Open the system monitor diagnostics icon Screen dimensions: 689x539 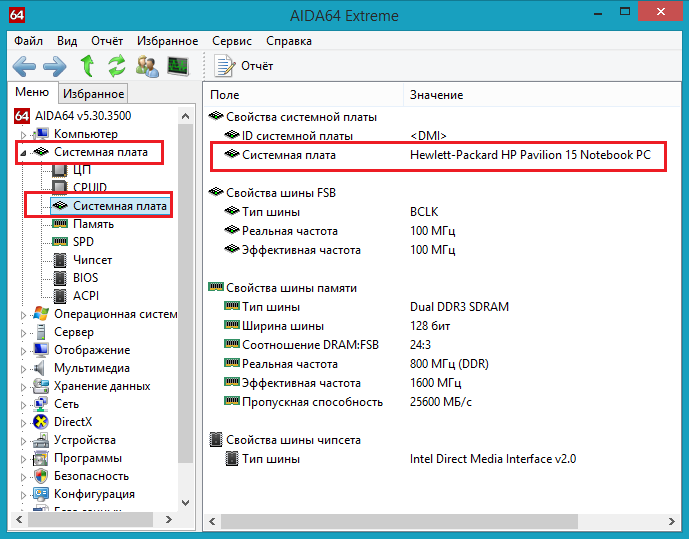click(x=178, y=66)
